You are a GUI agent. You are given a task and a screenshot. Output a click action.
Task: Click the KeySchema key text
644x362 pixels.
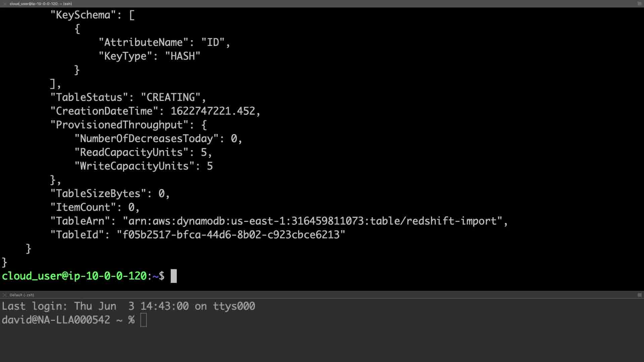pyautogui.click(x=83, y=15)
